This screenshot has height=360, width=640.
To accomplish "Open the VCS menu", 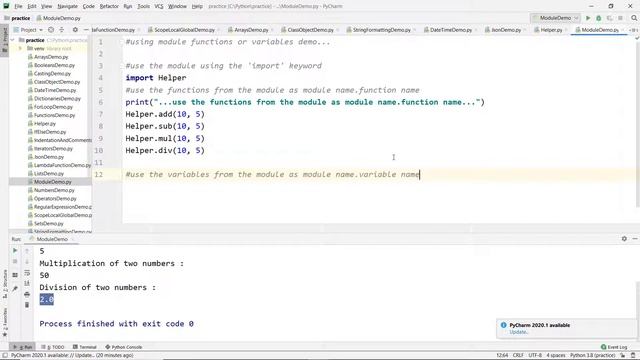I will (159, 6).
